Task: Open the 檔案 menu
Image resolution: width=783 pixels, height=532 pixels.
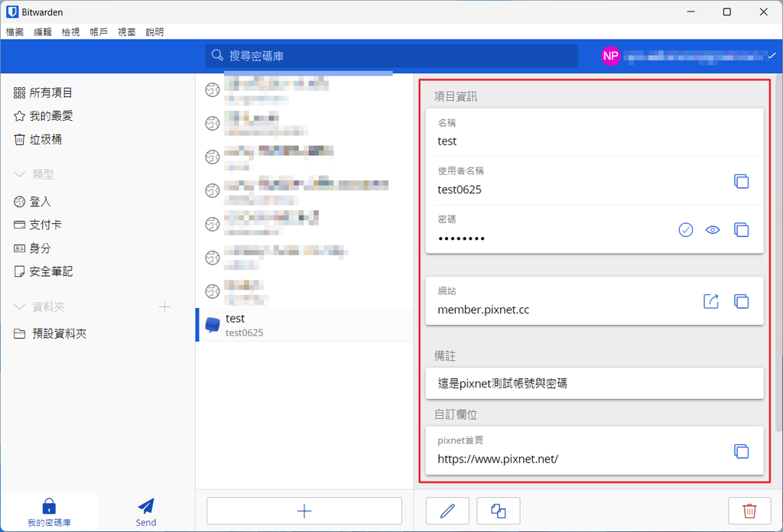Action: tap(15, 32)
